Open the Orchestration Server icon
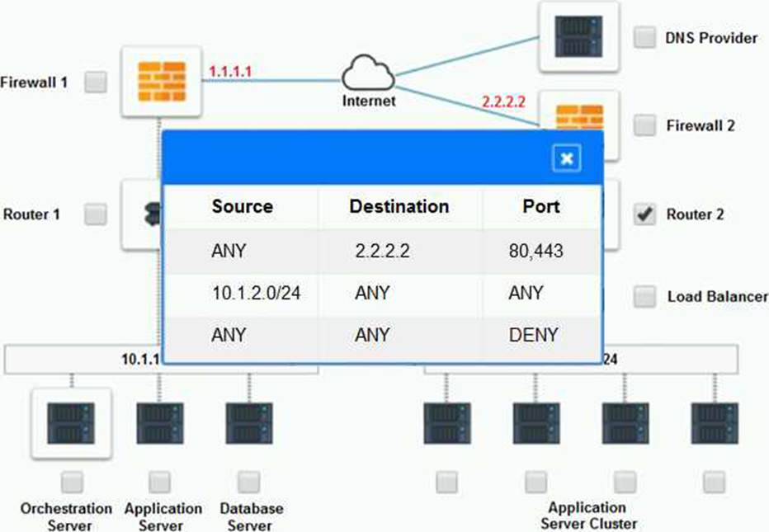Image resolution: width=769 pixels, height=532 pixels. click(71, 422)
